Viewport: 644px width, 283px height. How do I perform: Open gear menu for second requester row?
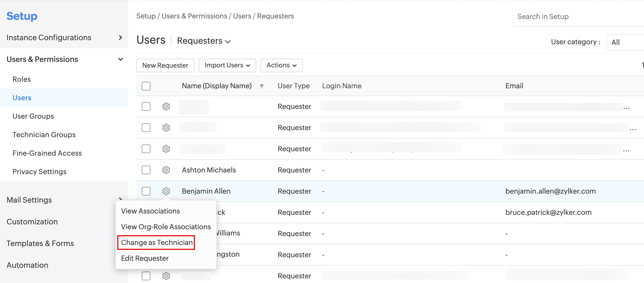coord(166,128)
